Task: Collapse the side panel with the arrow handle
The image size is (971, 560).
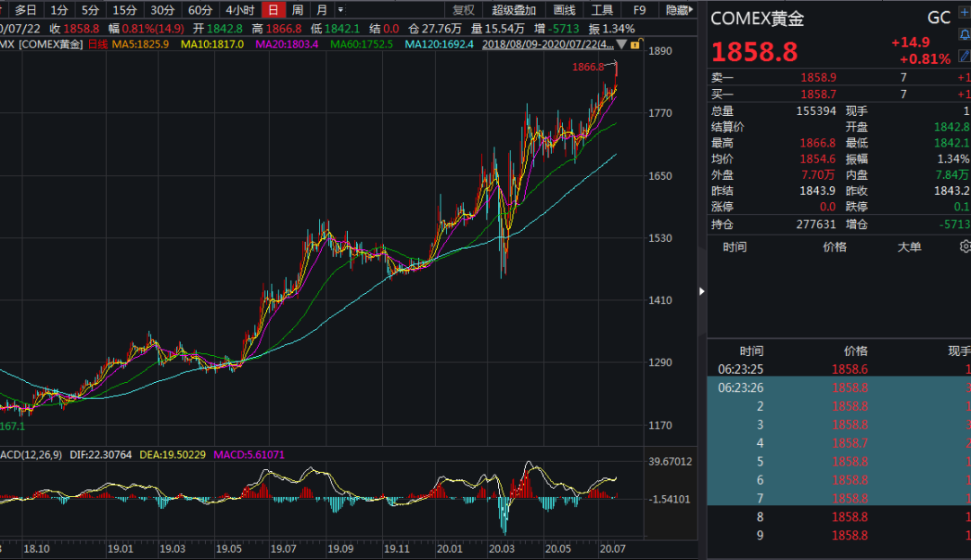Action: (702, 290)
